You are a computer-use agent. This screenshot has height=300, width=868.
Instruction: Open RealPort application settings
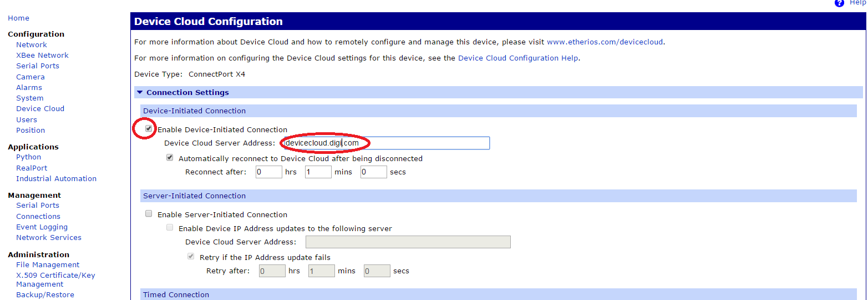pyautogui.click(x=32, y=168)
